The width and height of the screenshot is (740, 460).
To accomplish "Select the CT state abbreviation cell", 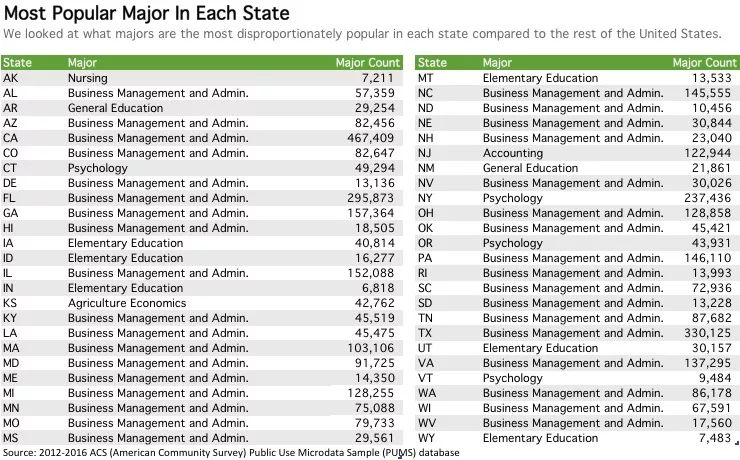I will [12, 168].
